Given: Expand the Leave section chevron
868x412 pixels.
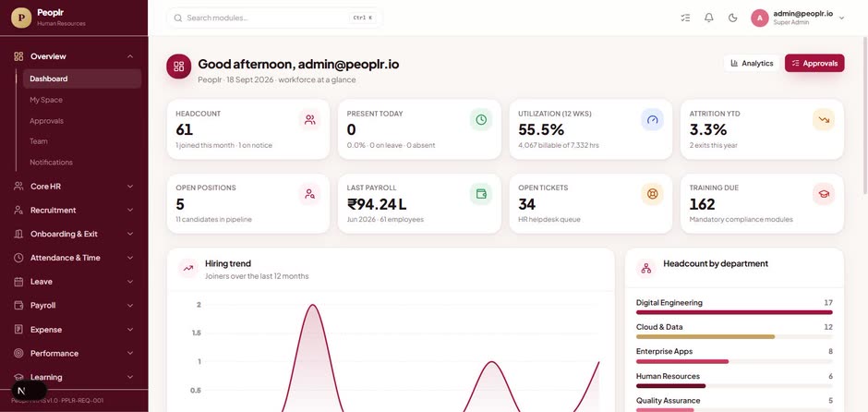Looking at the screenshot, I should tap(130, 282).
